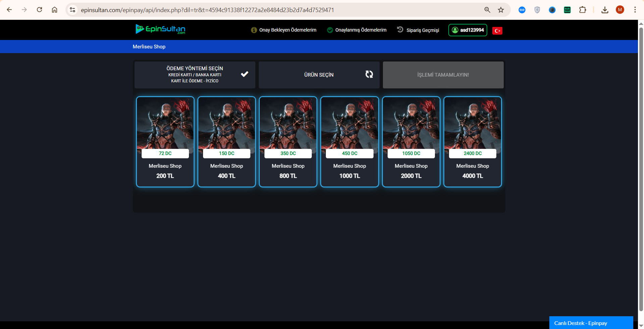Click the green check beside Onaylanmış Ödemelerim

[x=330, y=30]
